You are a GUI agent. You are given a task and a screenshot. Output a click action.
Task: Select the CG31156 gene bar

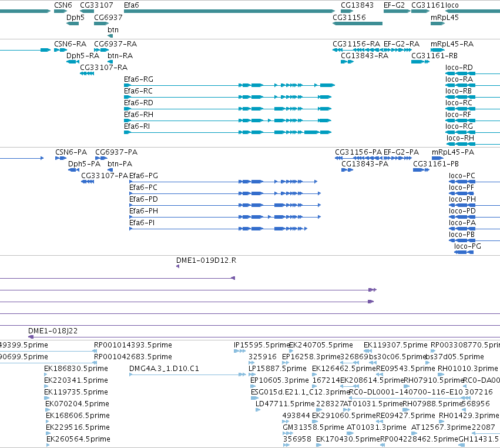coord(357,24)
